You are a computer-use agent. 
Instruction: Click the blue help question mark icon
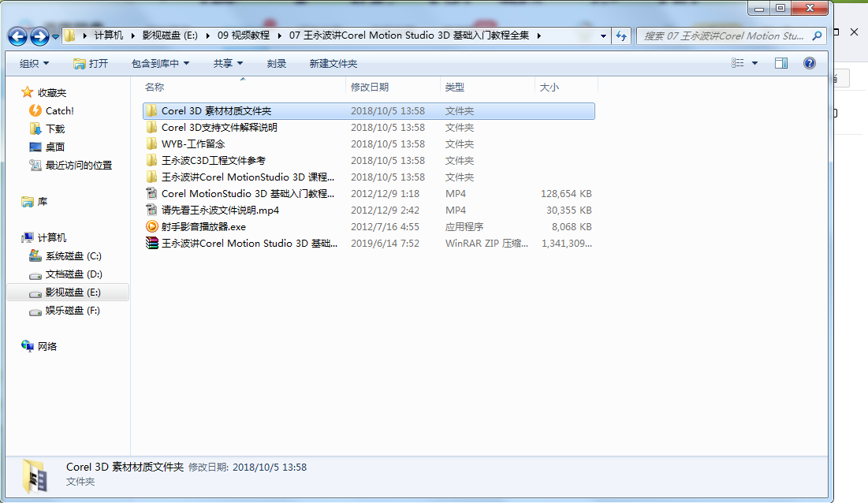tap(810, 63)
